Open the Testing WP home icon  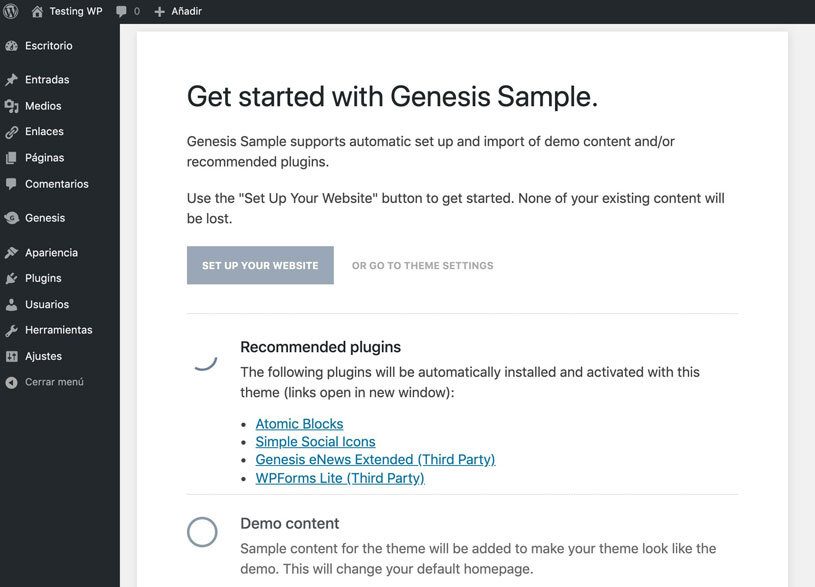tap(37, 11)
